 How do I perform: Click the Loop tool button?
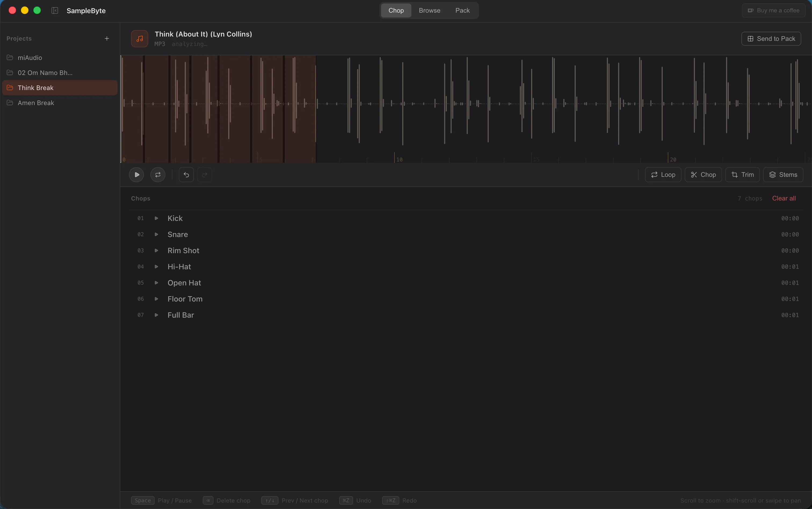pyautogui.click(x=663, y=175)
